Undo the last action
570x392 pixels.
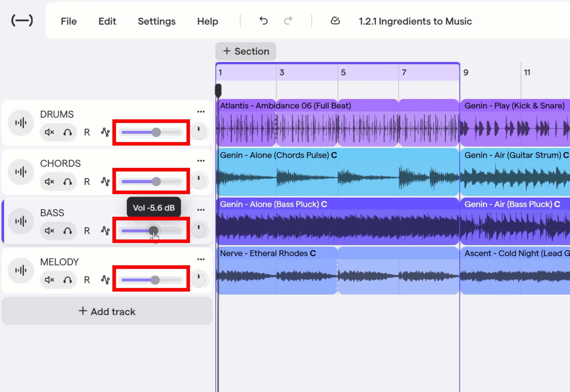tap(264, 21)
